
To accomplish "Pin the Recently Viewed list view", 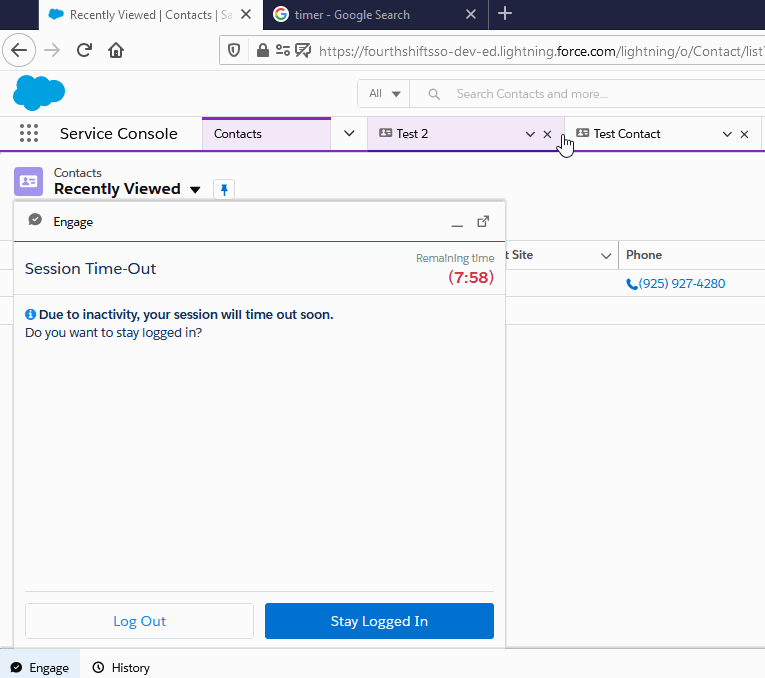I will (224, 189).
